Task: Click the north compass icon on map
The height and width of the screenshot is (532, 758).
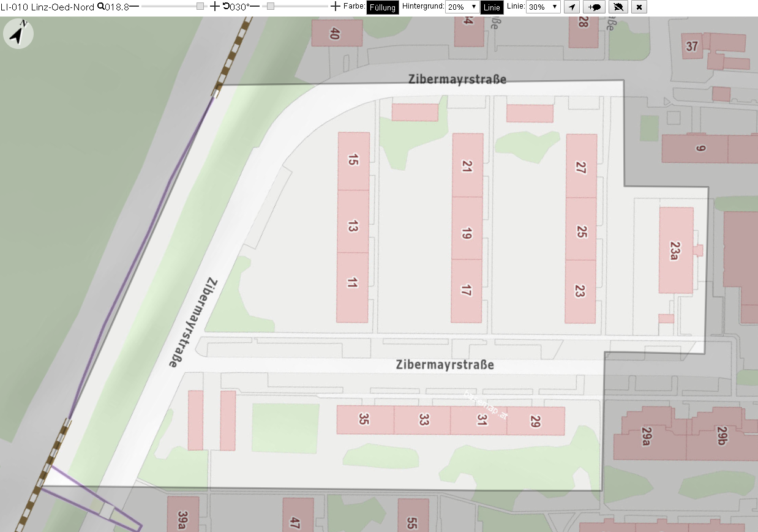Action: pos(18,34)
